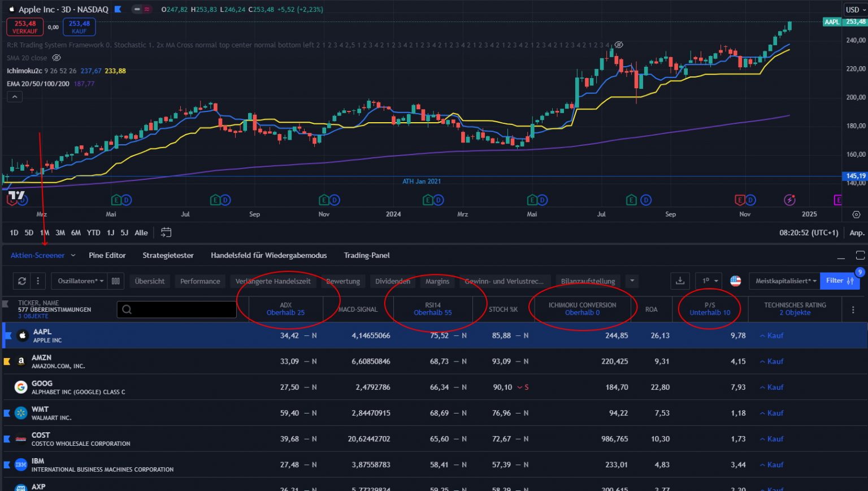Click the purple lightning event icon on the timeline

789,200
